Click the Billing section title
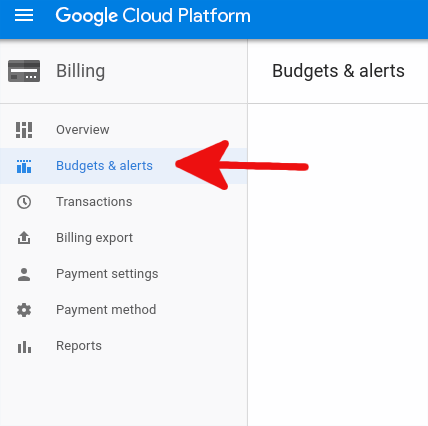 tap(81, 71)
